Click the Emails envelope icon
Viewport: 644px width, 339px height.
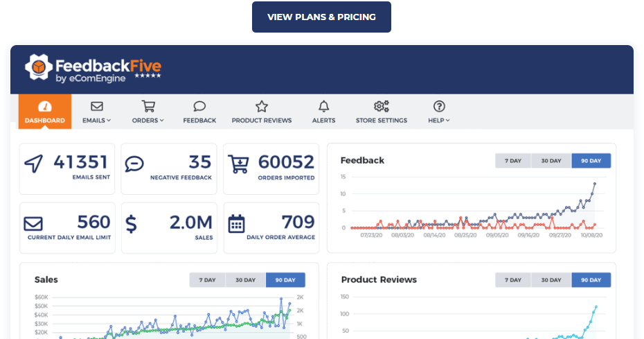click(x=97, y=106)
